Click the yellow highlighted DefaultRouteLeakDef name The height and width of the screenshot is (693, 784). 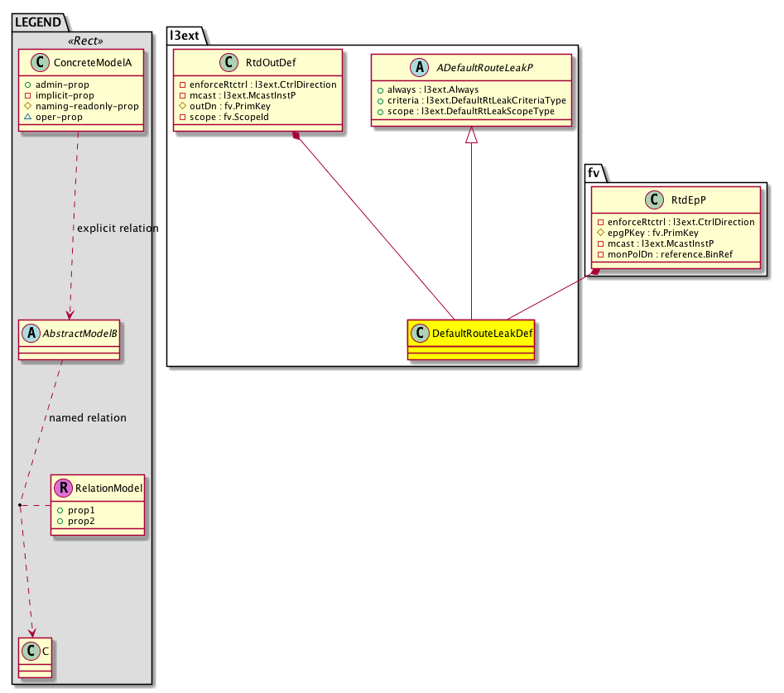pyautogui.click(x=481, y=334)
